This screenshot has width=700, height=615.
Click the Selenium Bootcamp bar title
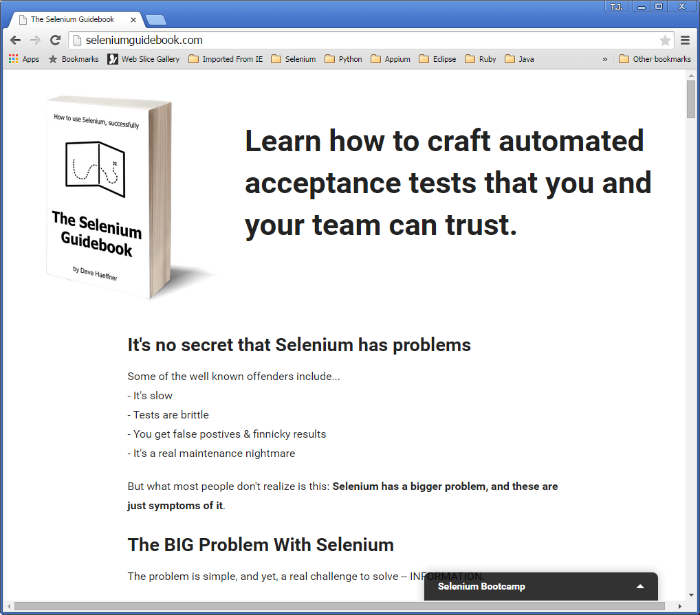click(x=481, y=586)
